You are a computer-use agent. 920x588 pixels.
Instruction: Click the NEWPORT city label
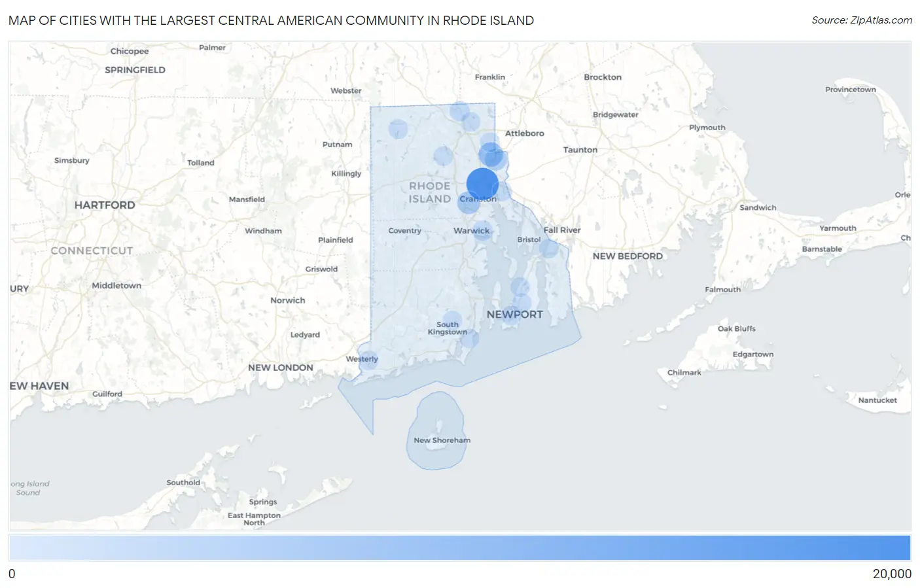pos(515,315)
